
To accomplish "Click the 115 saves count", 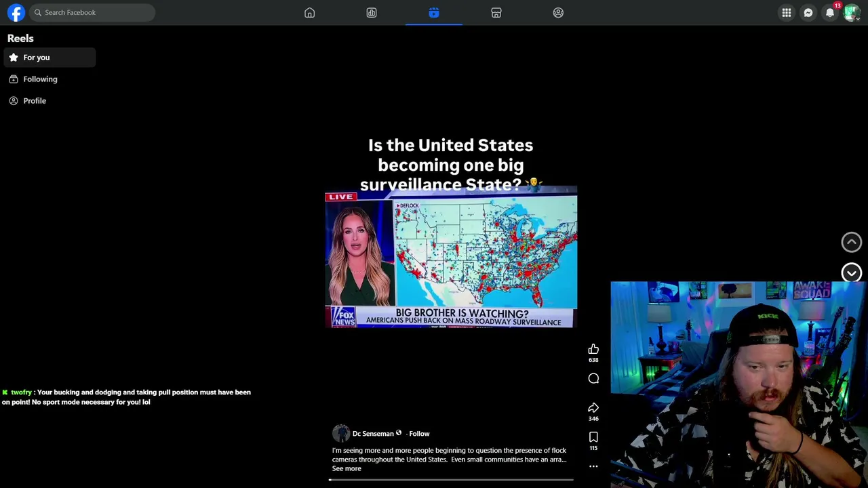I will tap(593, 448).
